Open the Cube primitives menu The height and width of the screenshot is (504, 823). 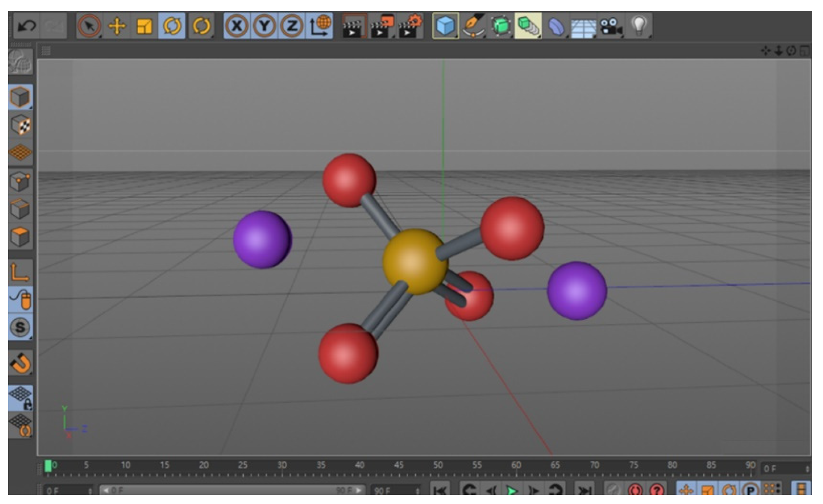(x=445, y=26)
